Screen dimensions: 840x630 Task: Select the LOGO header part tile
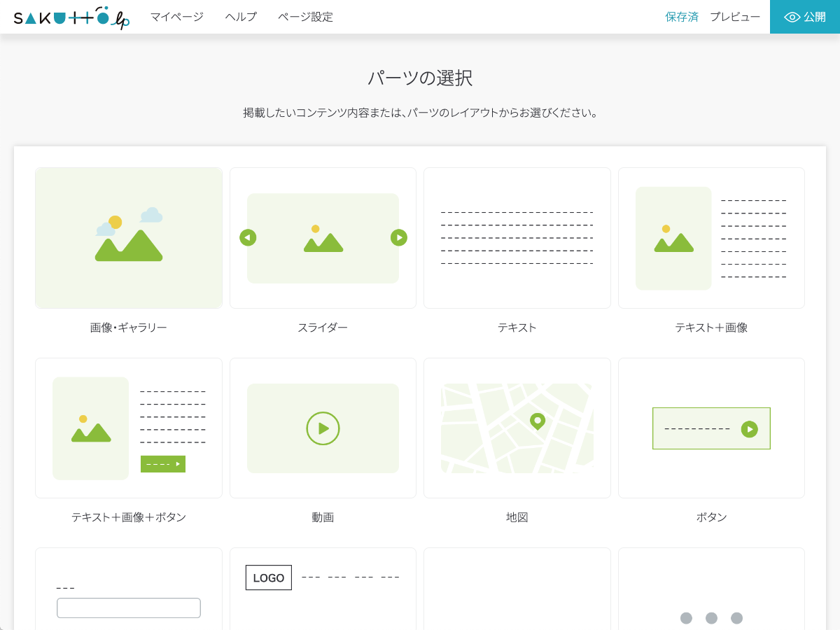point(323,588)
